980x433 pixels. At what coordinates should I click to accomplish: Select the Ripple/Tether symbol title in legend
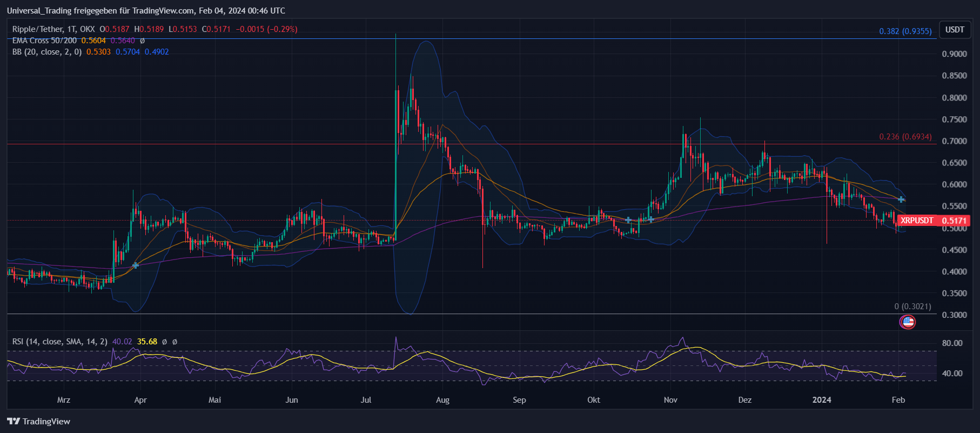53,29
